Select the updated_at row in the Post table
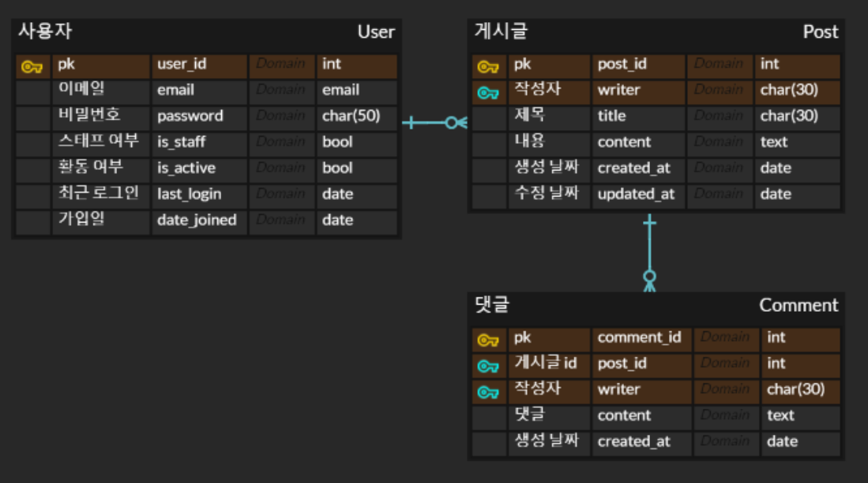868x483 pixels. pos(637,194)
